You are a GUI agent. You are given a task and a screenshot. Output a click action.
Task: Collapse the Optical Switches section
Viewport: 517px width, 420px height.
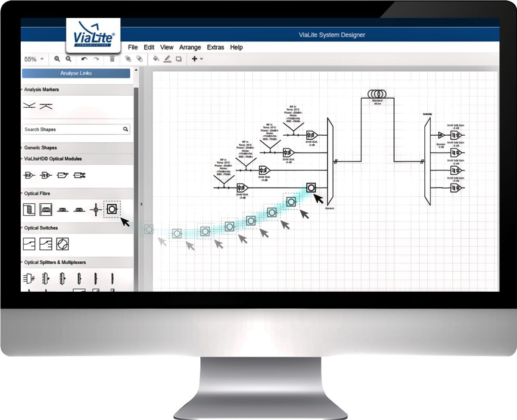tap(76, 228)
